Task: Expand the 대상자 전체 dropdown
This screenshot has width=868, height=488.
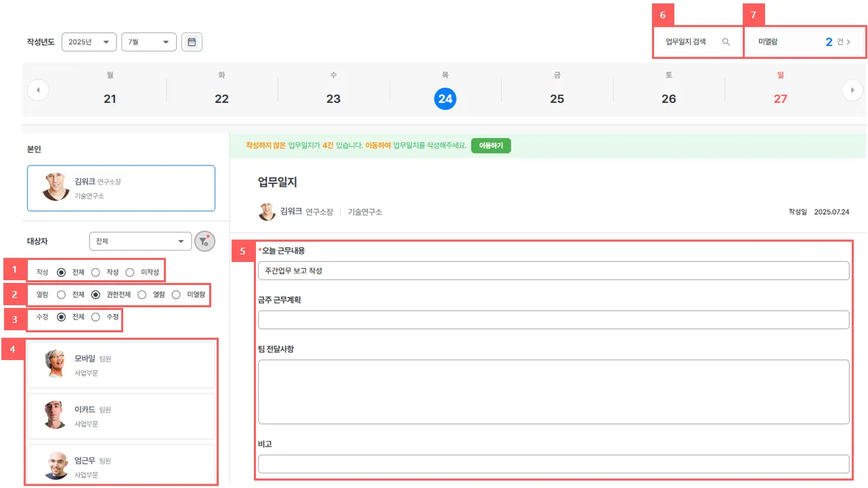Action: [x=140, y=241]
